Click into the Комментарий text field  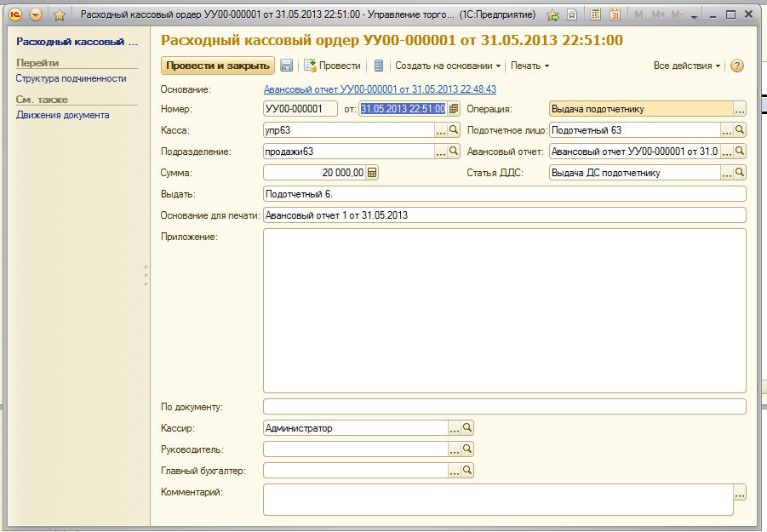[x=497, y=500]
